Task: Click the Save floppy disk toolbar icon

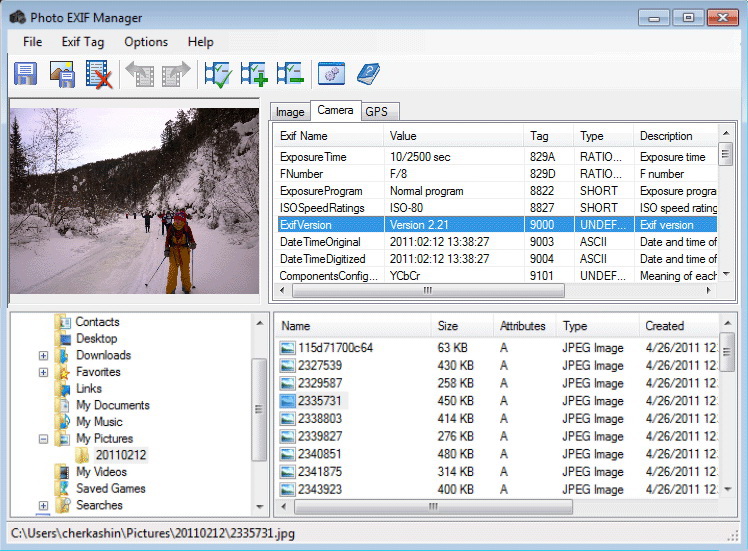Action: (x=25, y=74)
